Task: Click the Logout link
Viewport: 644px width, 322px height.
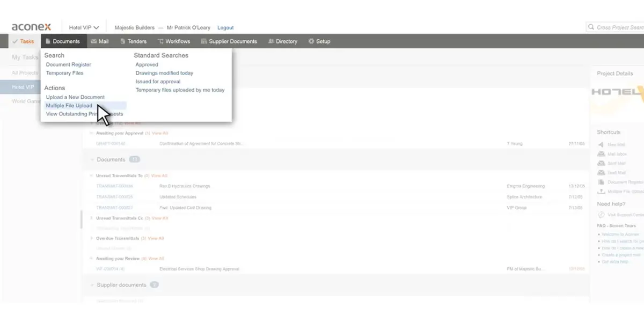Action: [225, 27]
